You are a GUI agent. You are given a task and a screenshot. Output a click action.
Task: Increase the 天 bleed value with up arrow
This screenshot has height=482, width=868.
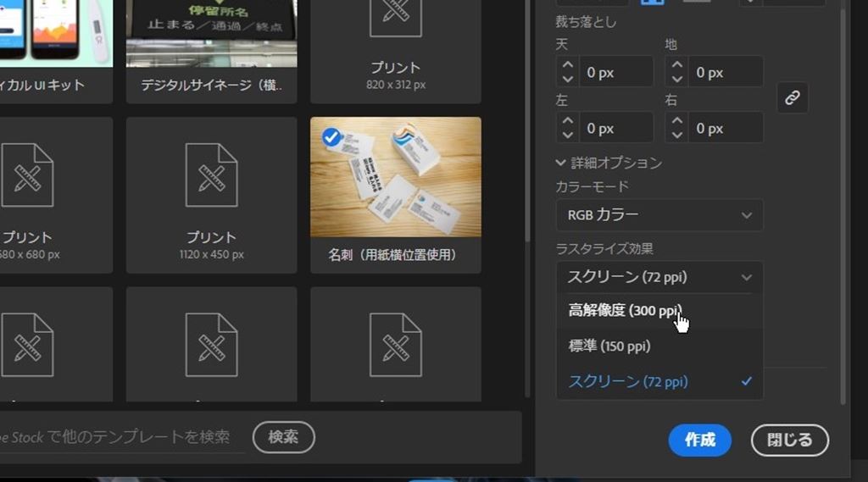[568, 65]
